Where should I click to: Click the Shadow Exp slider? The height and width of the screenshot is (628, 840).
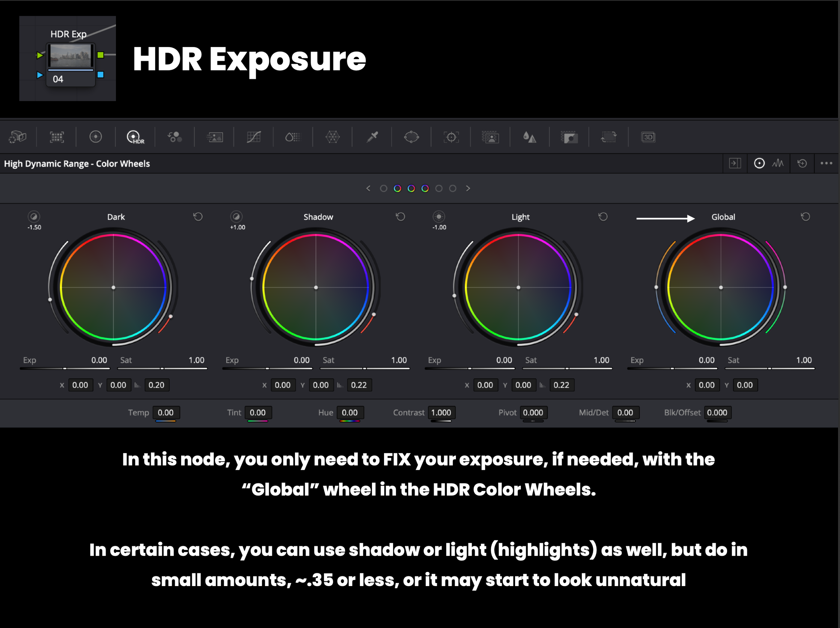pyautogui.click(x=267, y=369)
